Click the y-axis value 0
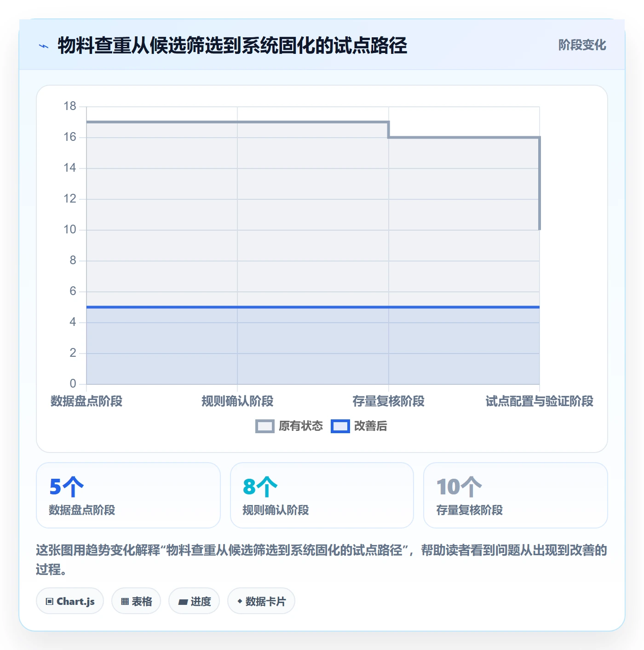This screenshot has width=644, height=650. point(73,383)
